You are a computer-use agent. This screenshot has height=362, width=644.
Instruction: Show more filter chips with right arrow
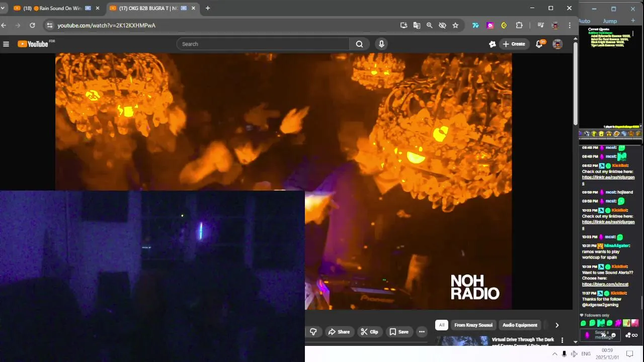[557, 325]
